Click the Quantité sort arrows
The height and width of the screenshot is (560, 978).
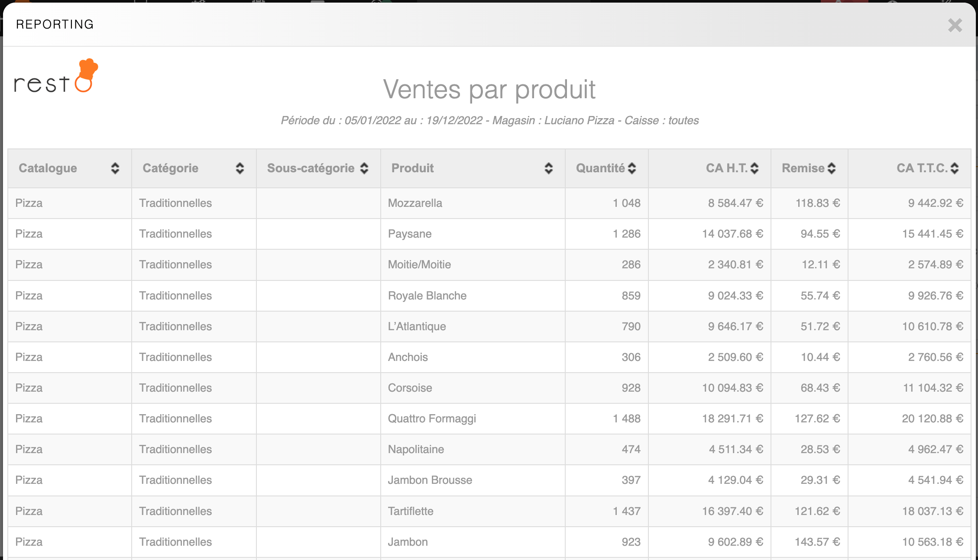[x=632, y=168]
